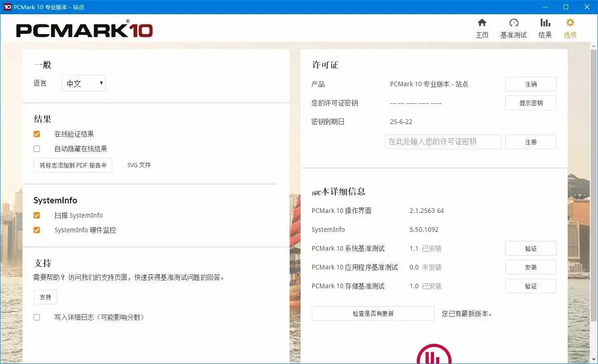Click 显示密钥 to reveal the license key

[x=531, y=103]
